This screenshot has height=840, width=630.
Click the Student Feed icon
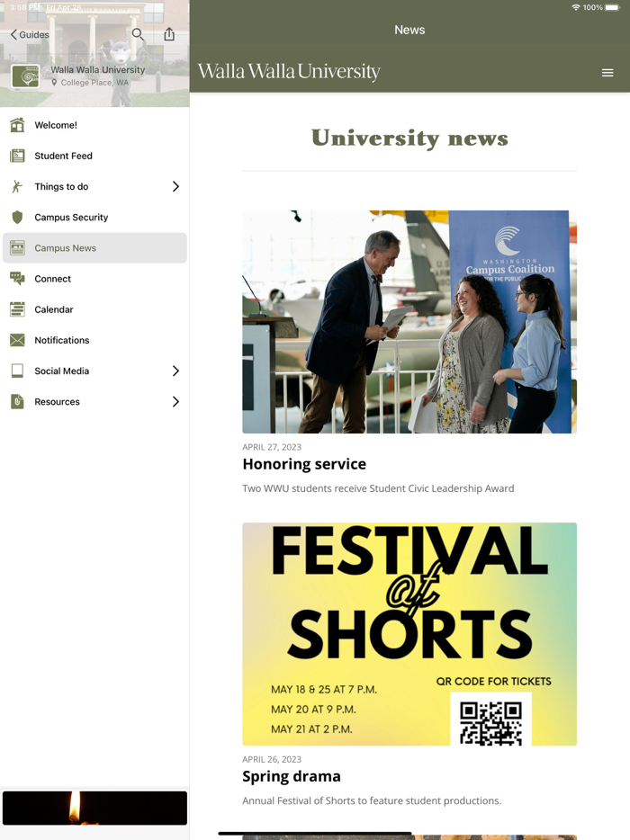click(17, 156)
